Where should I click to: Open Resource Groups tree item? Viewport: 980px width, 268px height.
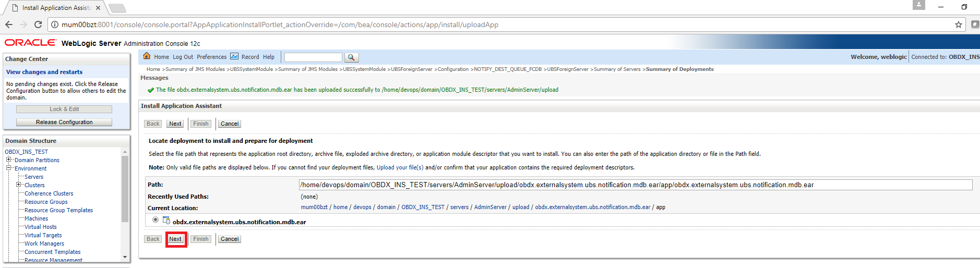point(46,202)
